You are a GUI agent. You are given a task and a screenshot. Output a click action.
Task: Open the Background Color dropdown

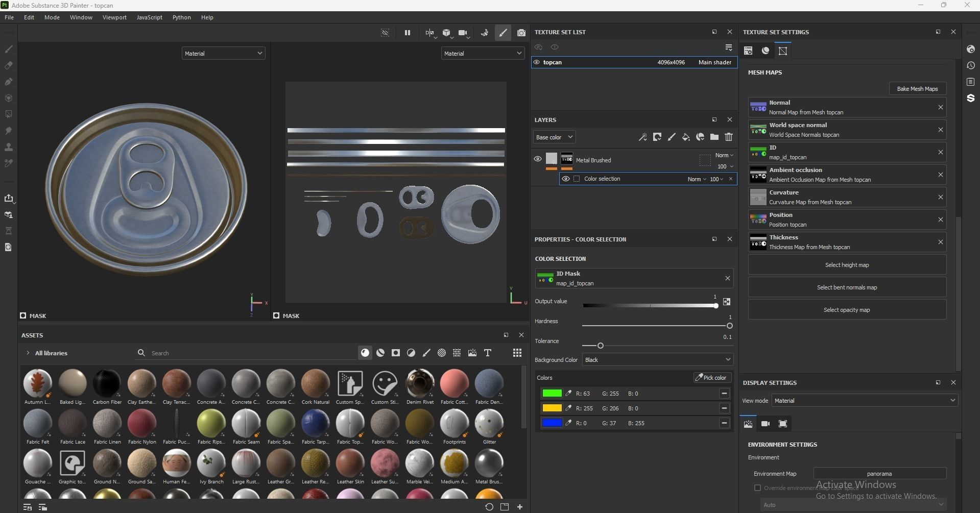(x=657, y=360)
